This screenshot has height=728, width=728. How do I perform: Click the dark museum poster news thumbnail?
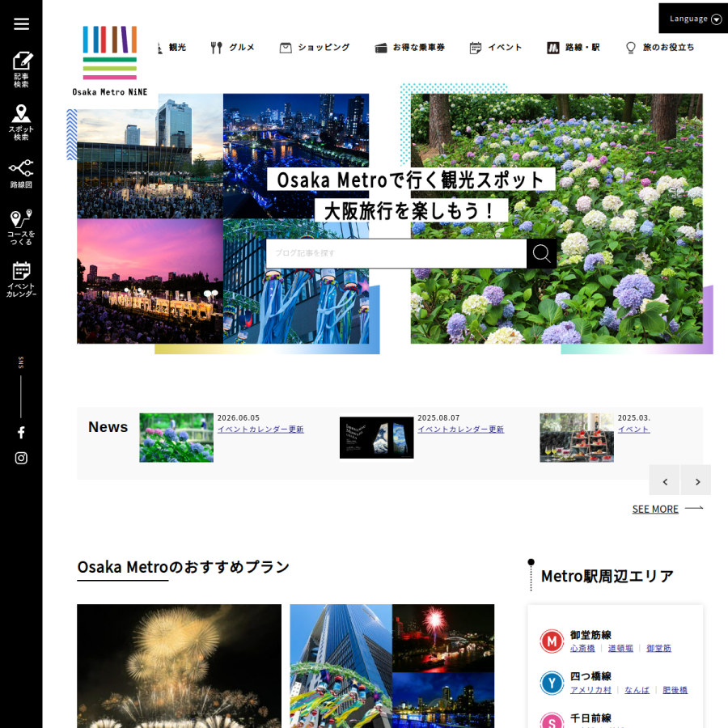[x=376, y=438]
